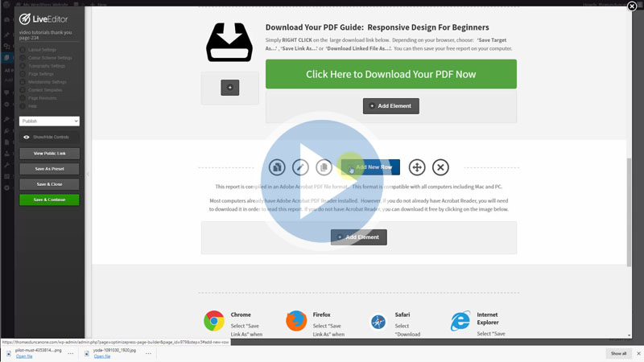Click the move row crosshair icon
The image size is (644, 362).
(417, 167)
